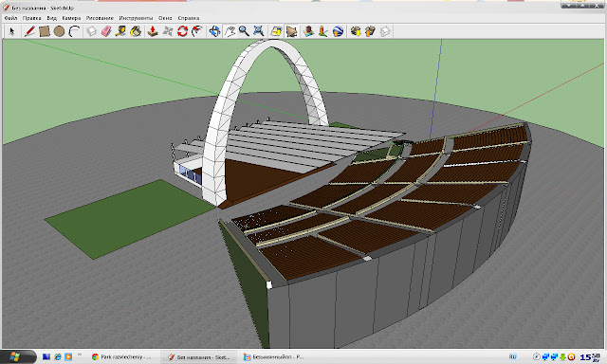Image resolution: width=607 pixels, height=364 pixels.
Task: Open the Файл menu
Action: coord(10,18)
